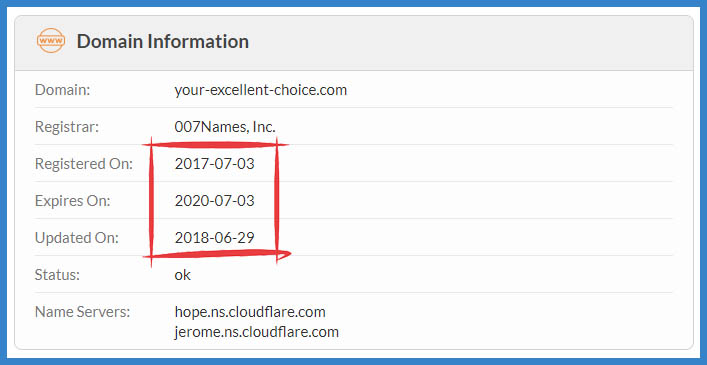Viewport: 707px width, 365px height.
Task: Click the Expires On: label
Action: pyautogui.click(x=72, y=201)
